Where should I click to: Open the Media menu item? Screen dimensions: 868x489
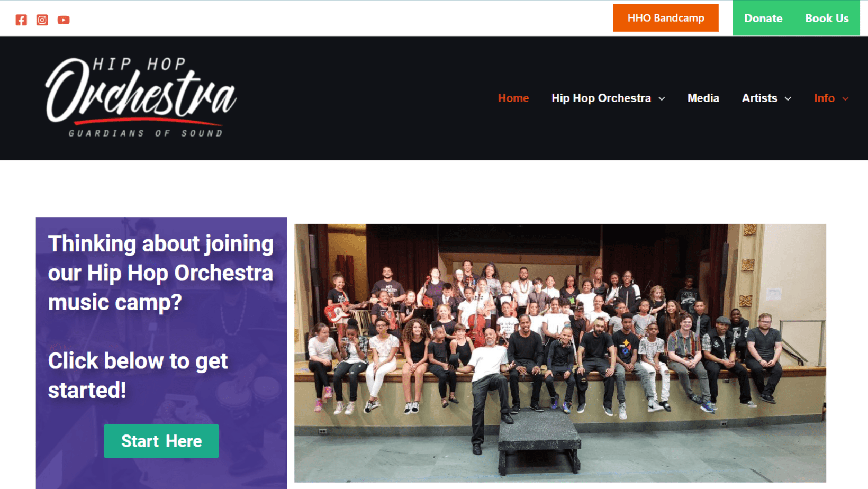(x=703, y=98)
